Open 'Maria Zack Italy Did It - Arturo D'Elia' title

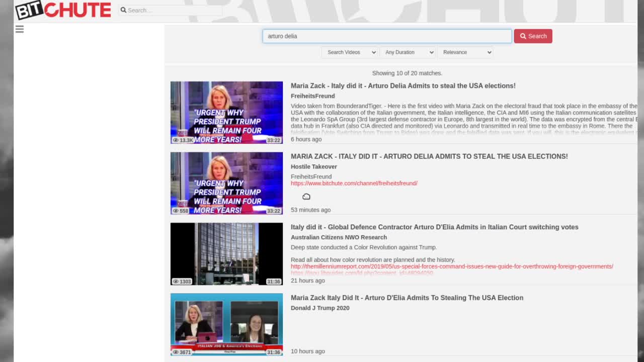pyautogui.click(x=407, y=298)
